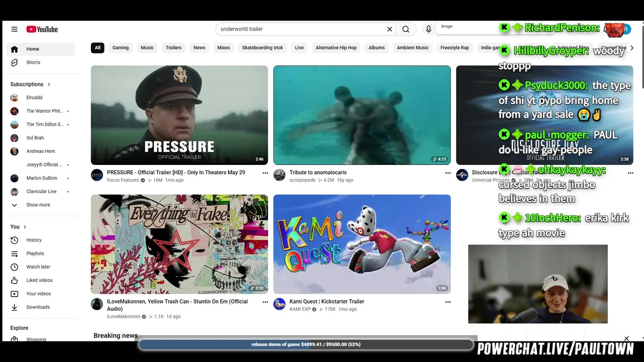This screenshot has width=644, height=362.
Task: Open KAMI EXP channel avatar
Action: click(x=279, y=304)
